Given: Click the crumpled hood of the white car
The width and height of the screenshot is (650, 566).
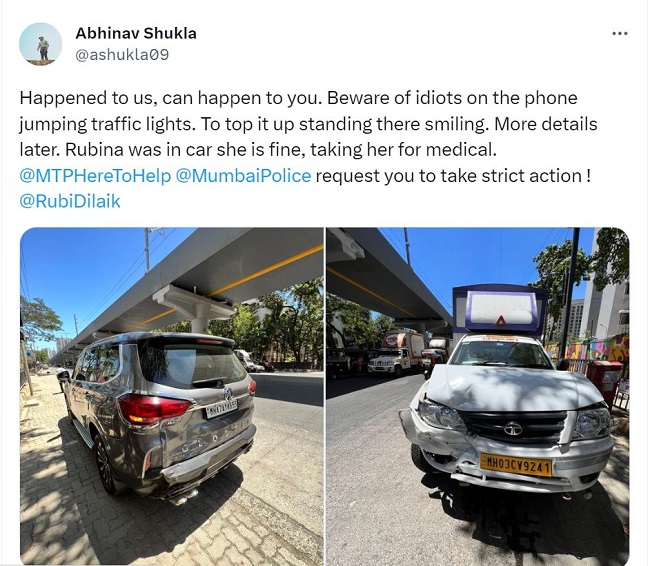Looking at the screenshot, I should click(508, 386).
